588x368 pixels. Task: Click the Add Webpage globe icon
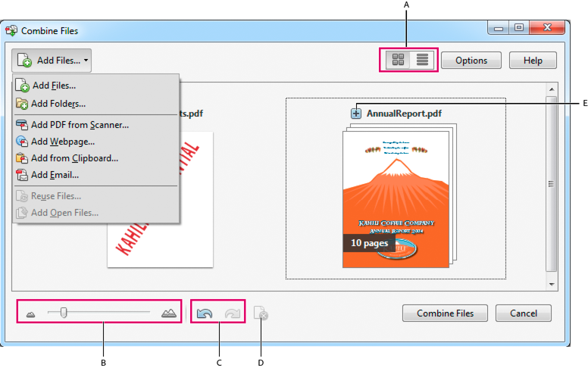pyautogui.click(x=22, y=142)
